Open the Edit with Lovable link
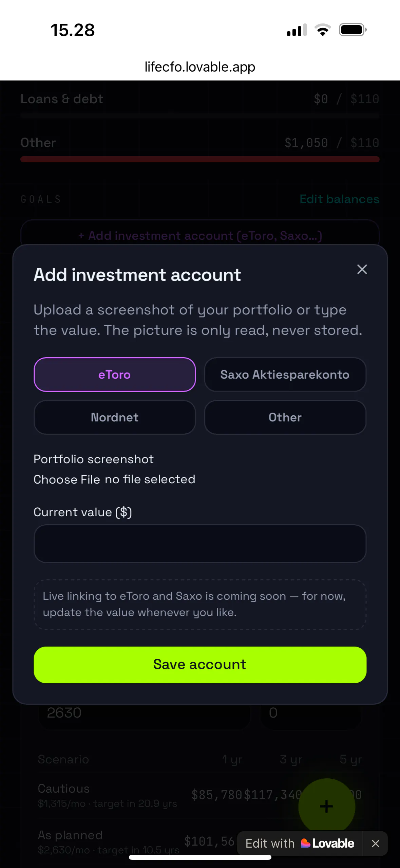Viewport: 400px width, 868px height. 300,844
